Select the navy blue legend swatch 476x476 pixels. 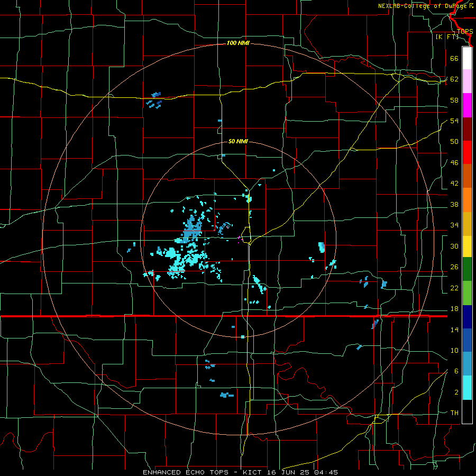click(467, 317)
